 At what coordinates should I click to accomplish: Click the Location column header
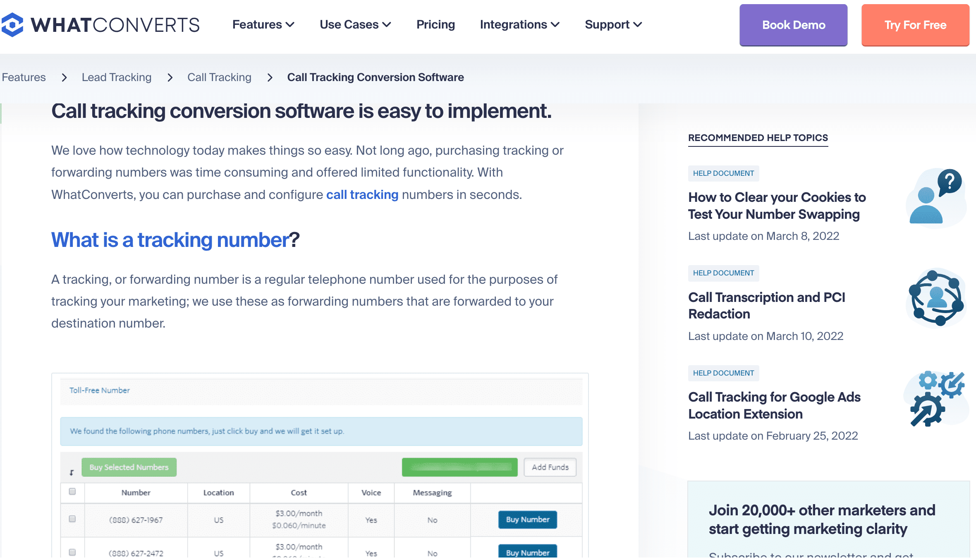click(x=218, y=493)
